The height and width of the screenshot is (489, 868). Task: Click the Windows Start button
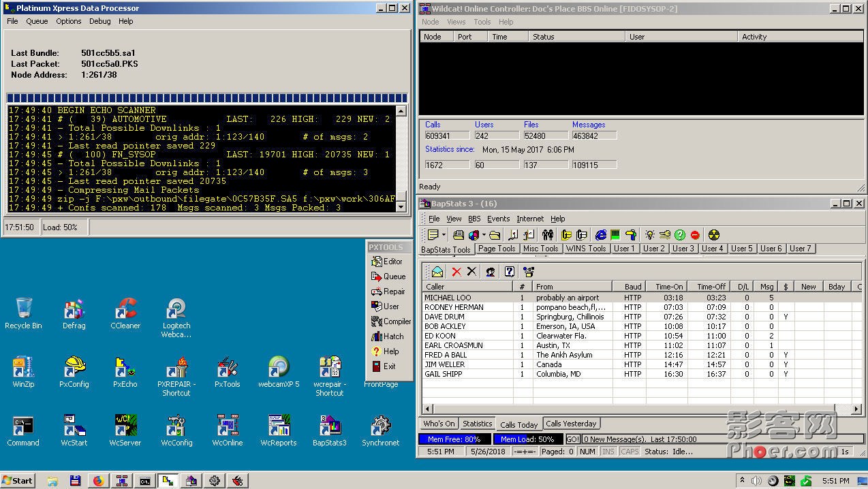point(18,480)
